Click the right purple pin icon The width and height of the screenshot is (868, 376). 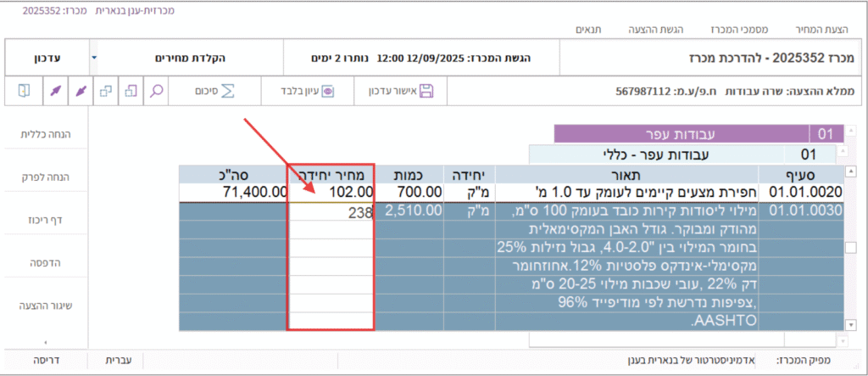(x=79, y=91)
